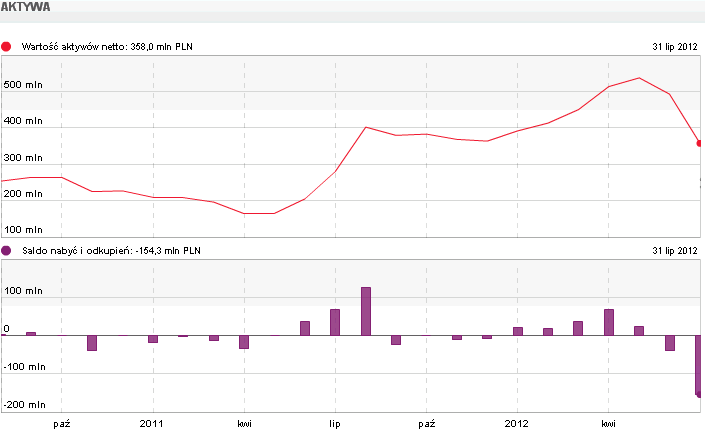Select the 2011 label on the time axis
Viewport: 705px width, 434px height.
click(153, 423)
